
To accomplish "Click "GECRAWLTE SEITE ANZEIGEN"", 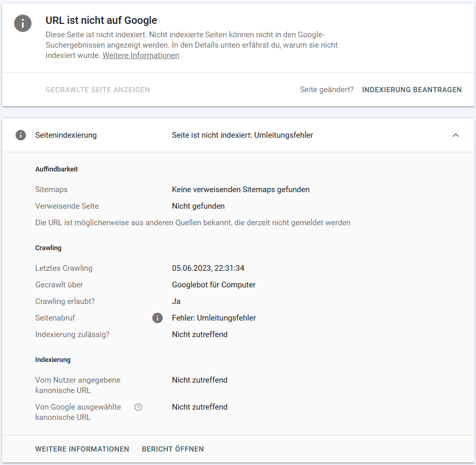I will (x=97, y=90).
